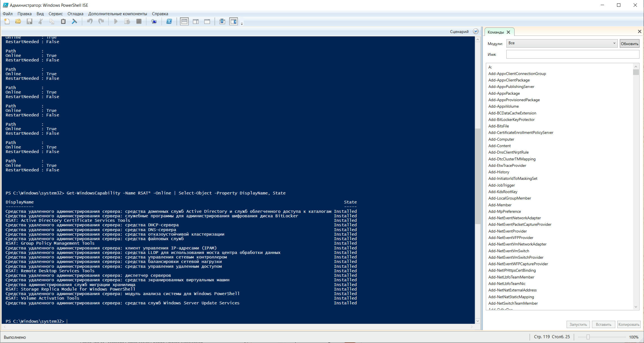Select Add-AppxPackage in command list
644x343 pixels.
coord(504,93)
